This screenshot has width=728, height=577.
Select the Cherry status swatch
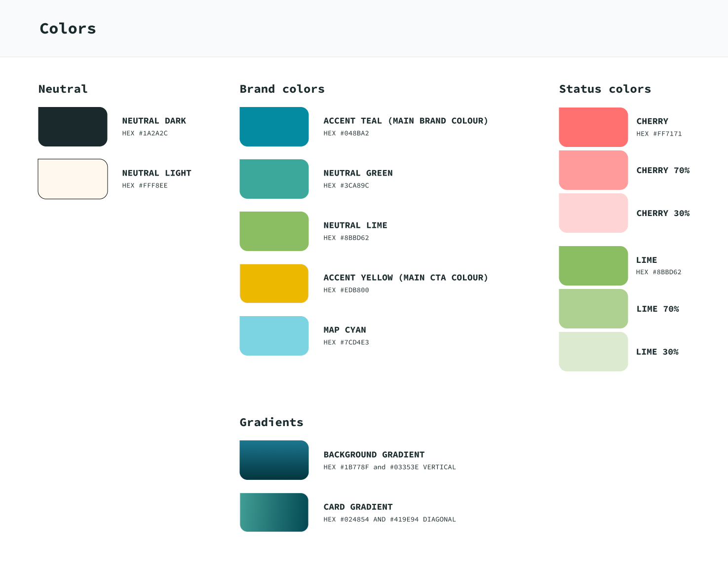593,127
